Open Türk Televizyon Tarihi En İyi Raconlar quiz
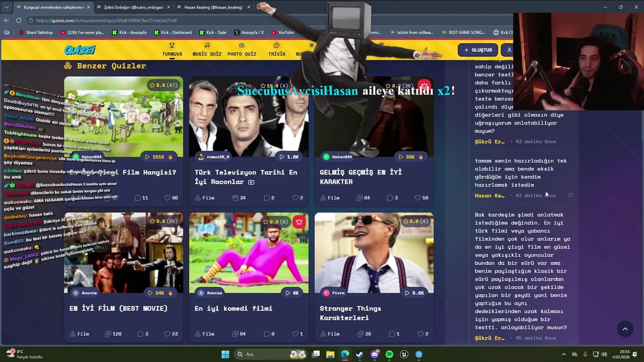644x362 pixels. click(x=246, y=177)
